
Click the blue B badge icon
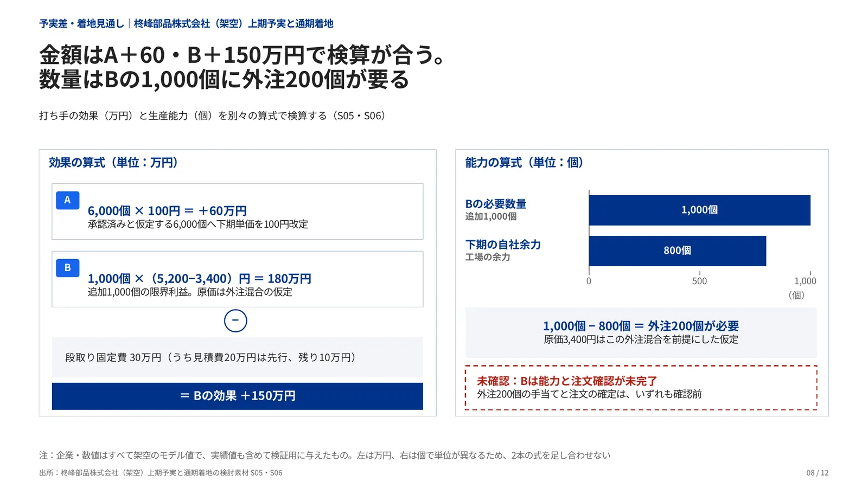[67, 268]
